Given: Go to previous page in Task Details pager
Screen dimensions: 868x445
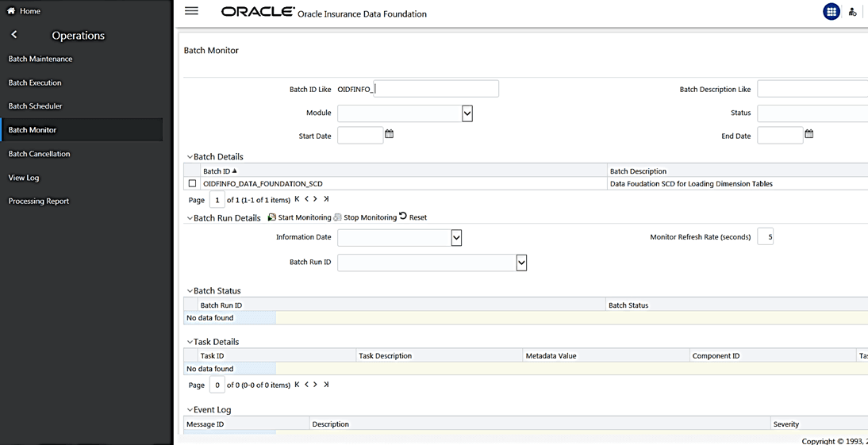Looking at the screenshot, I should pyautogui.click(x=307, y=385).
